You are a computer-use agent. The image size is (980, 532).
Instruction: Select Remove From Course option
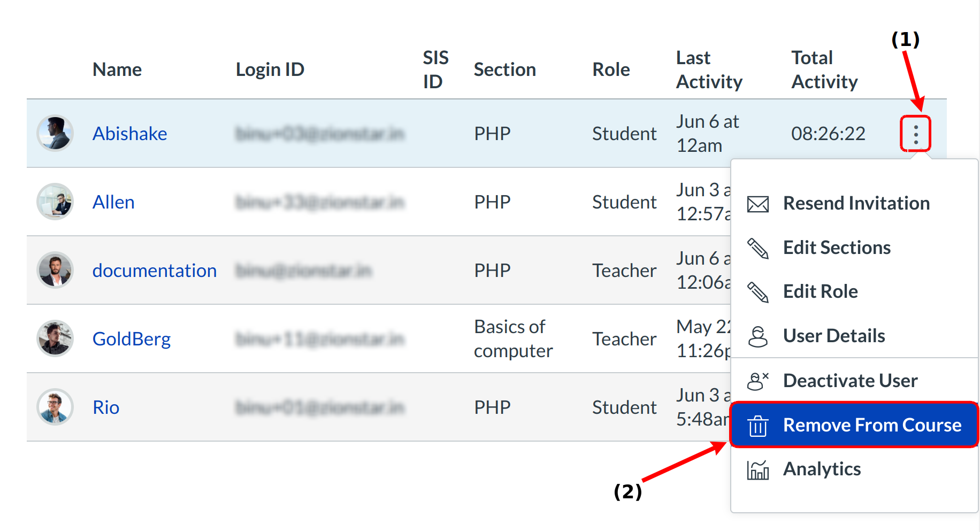(x=872, y=425)
